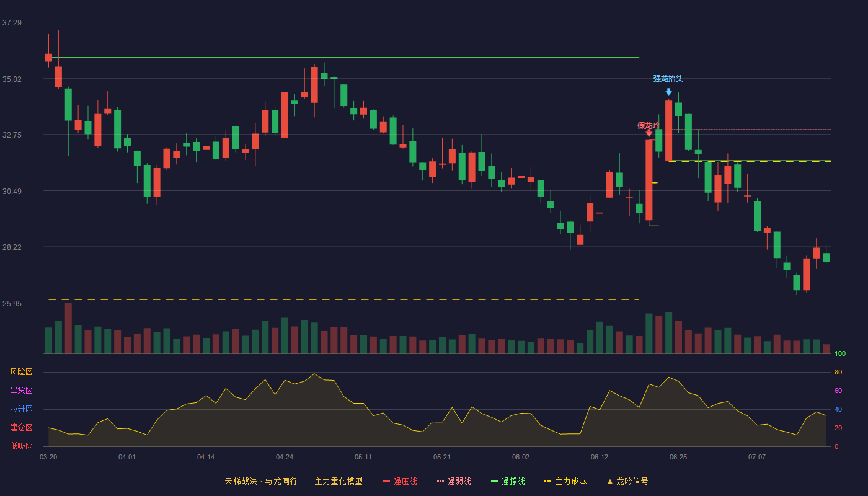The height and width of the screenshot is (496, 868).
Task: Click the 假龙吟 red arrow marker
Action: tap(649, 133)
